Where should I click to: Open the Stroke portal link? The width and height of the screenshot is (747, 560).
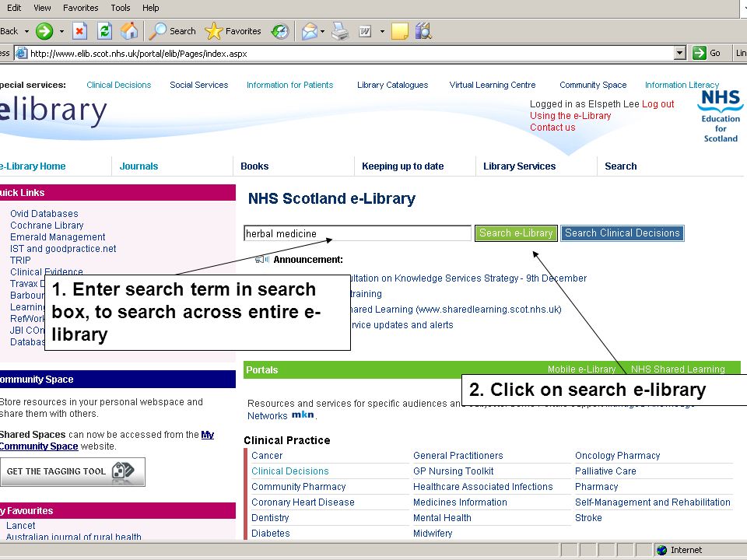point(588,518)
